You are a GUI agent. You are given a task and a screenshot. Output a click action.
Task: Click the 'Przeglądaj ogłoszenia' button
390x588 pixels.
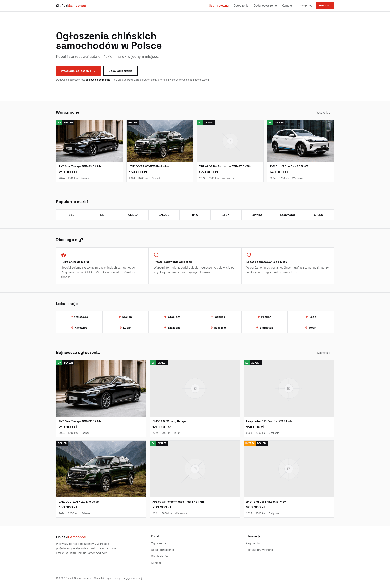point(78,71)
